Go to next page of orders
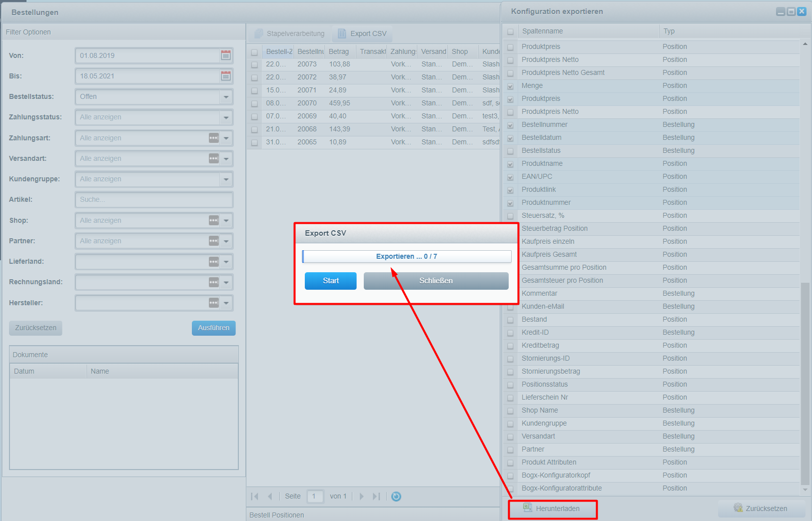This screenshot has height=521, width=812. tap(362, 496)
